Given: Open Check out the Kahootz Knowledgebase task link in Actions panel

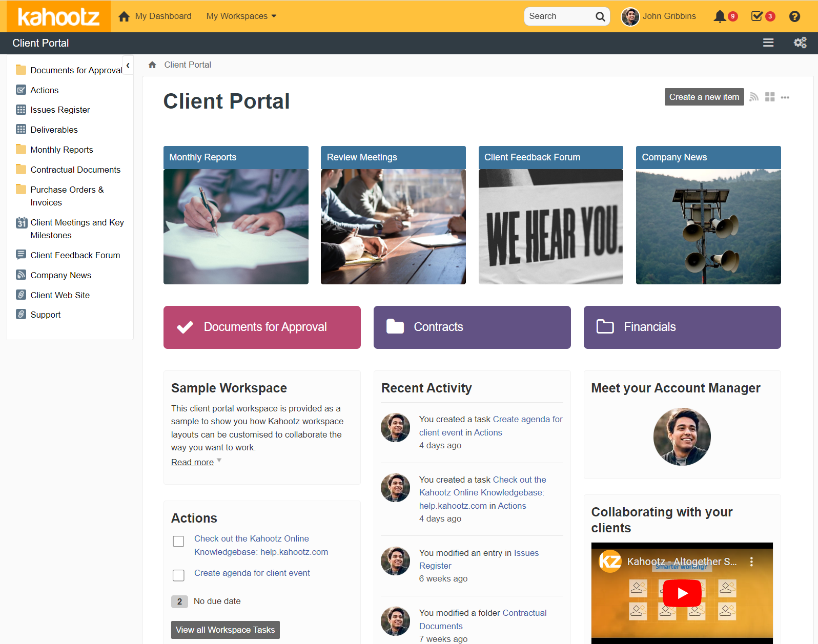Looking at the screenshot, I should [x=261, y=545].
